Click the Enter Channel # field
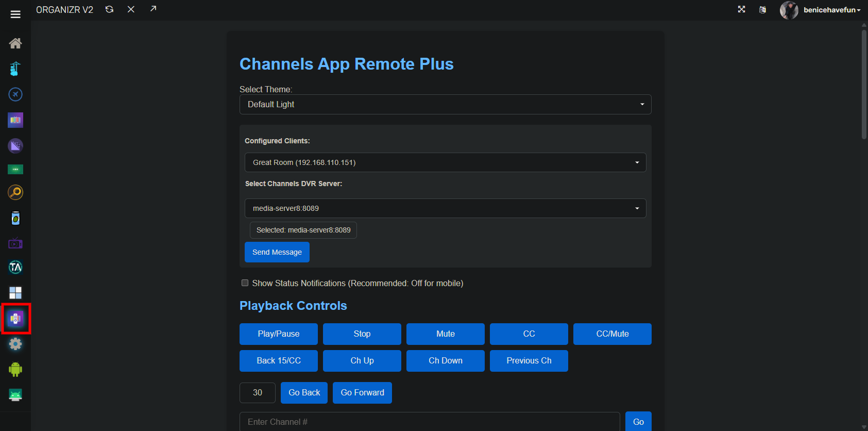The height and width of the screenshot is (431, 868). coord(429,422)
